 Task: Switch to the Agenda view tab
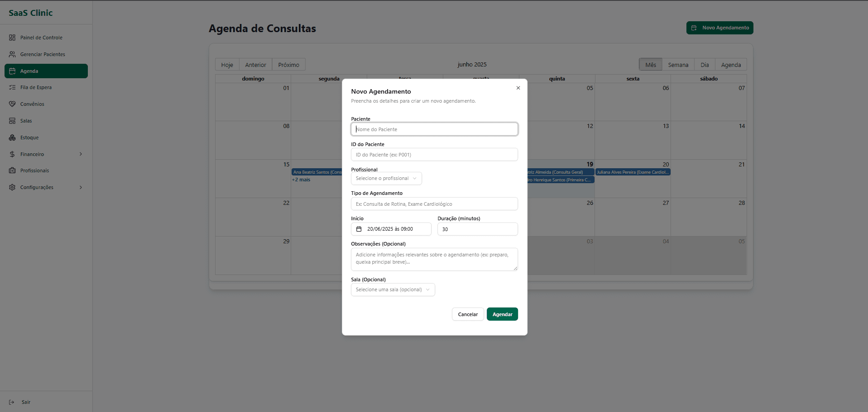(x=730, y=64)
